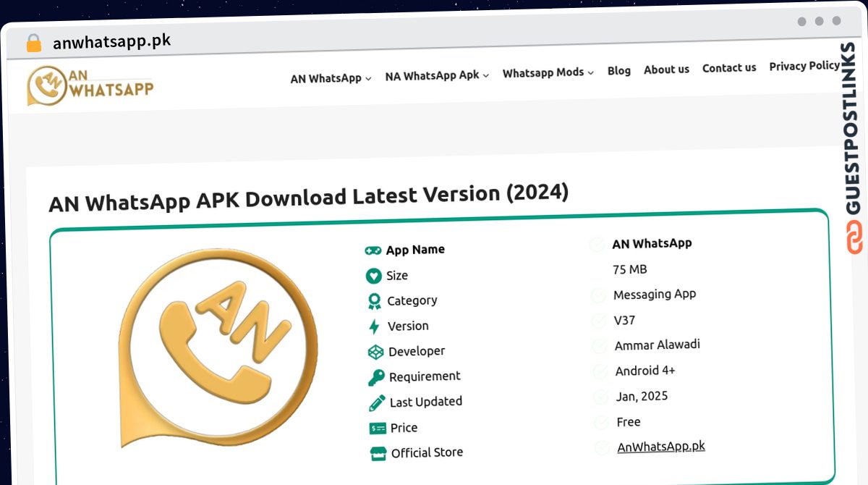Click the Size label
This screenshot has height=485, width=868.
coord(397,276)
